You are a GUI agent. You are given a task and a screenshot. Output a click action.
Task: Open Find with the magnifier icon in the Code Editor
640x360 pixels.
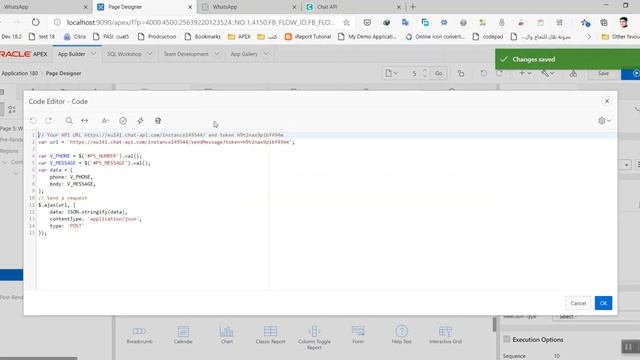[69, 120]
